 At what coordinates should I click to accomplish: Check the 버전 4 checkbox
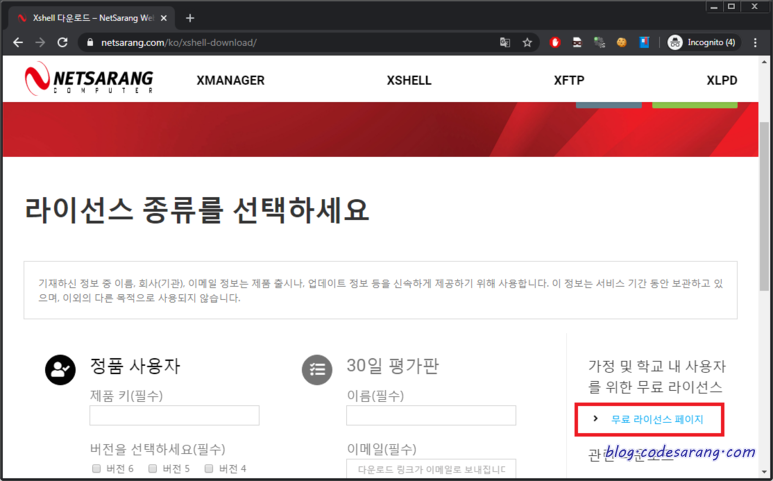209,468
